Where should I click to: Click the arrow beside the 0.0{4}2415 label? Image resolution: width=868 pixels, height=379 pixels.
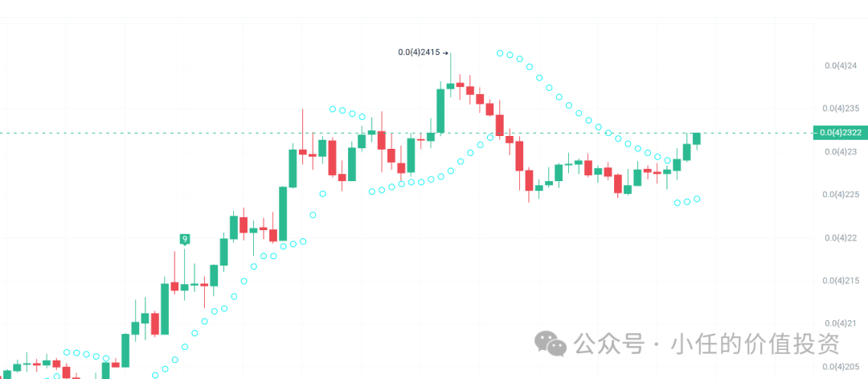click(x=445, y=53)
